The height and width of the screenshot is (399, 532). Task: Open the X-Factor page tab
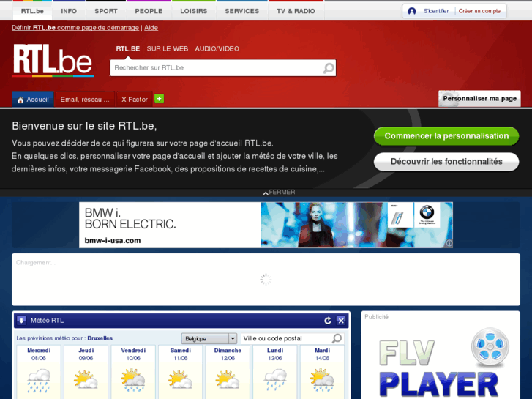coord(135,100)
